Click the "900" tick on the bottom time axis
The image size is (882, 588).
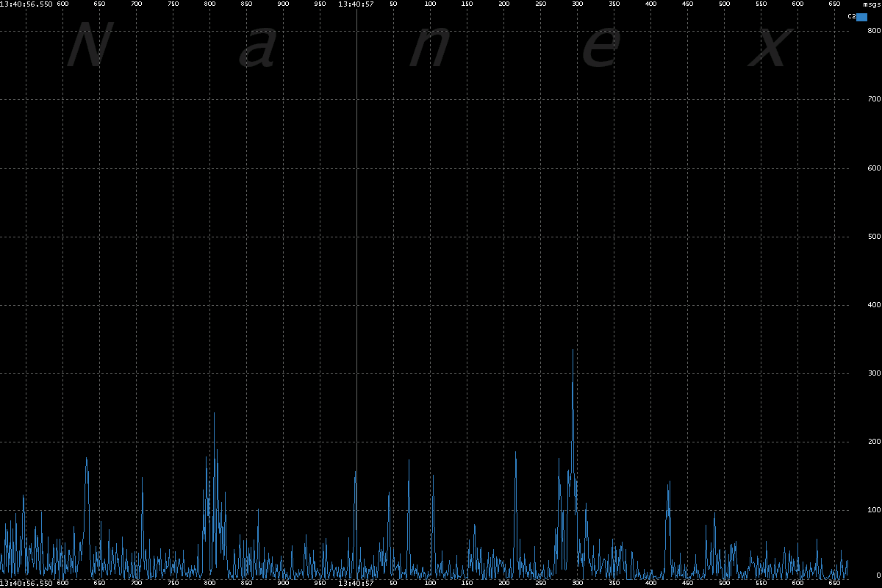point(283,583)
